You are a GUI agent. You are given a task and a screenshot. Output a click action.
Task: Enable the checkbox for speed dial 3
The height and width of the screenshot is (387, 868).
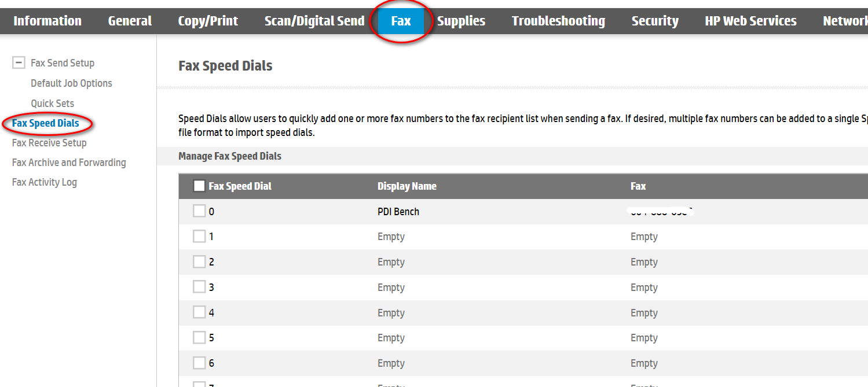[199, 287]
